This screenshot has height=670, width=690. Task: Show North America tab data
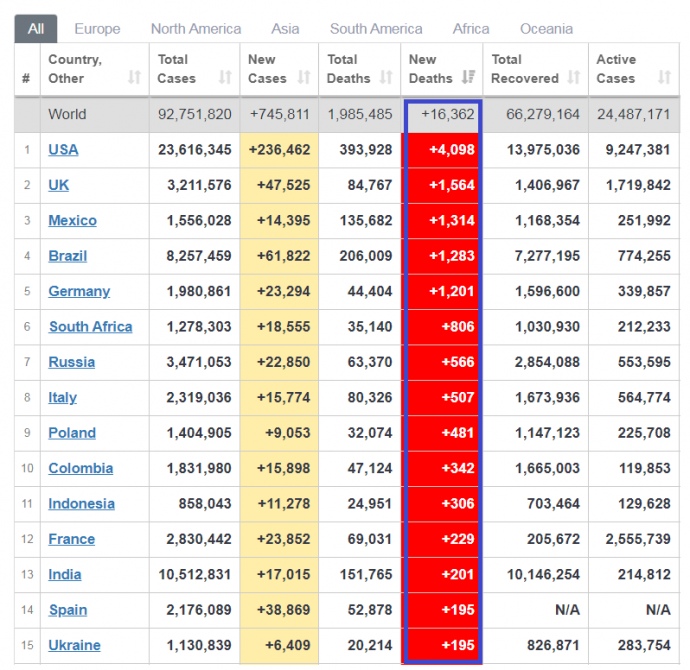tap(196, 29)
